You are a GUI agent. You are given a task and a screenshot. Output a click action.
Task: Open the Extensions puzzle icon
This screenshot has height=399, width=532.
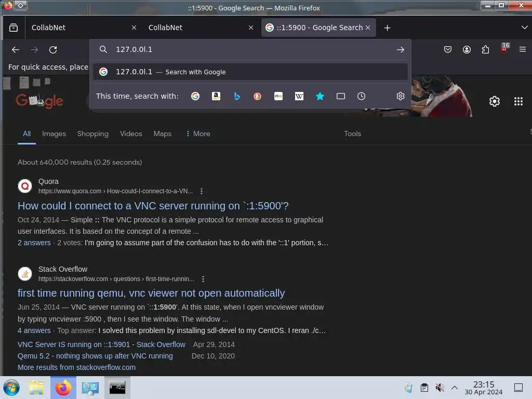(486, 49)
